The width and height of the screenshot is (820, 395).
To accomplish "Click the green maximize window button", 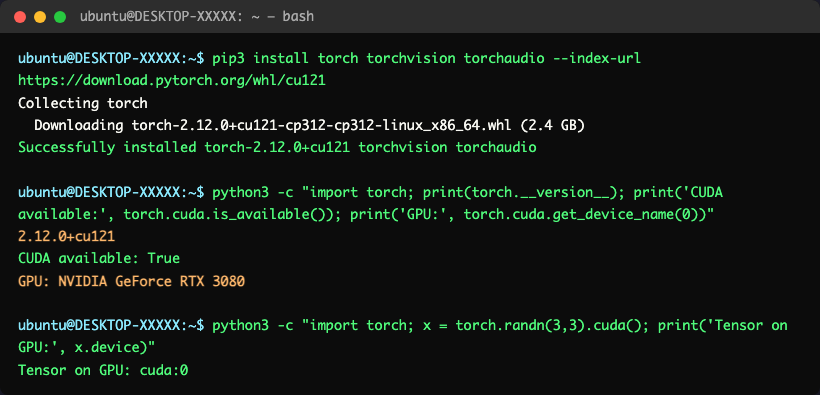I will click(60, 17).
